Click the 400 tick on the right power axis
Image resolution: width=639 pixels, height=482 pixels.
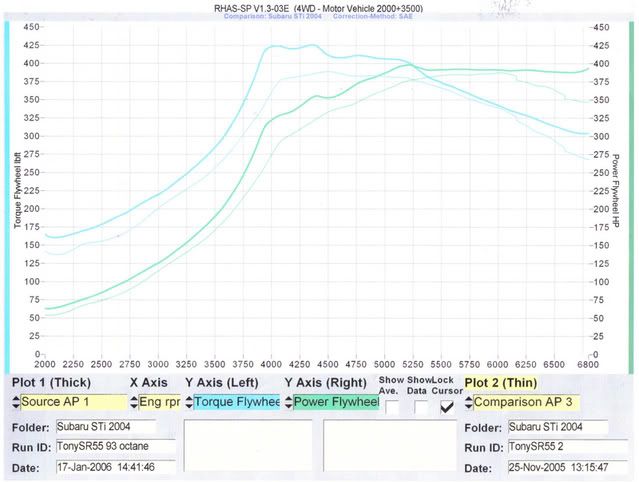pyautogui.click(x=602, y=64)
